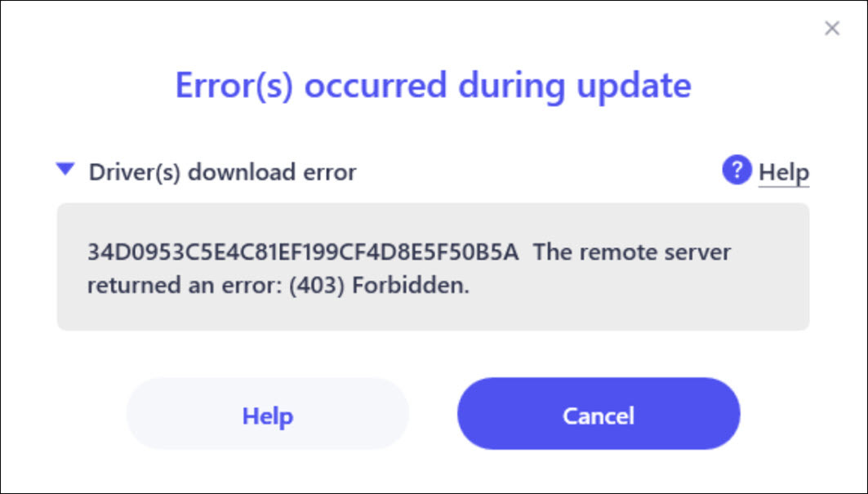Open the underlined Help link

(x=783, y=172)
